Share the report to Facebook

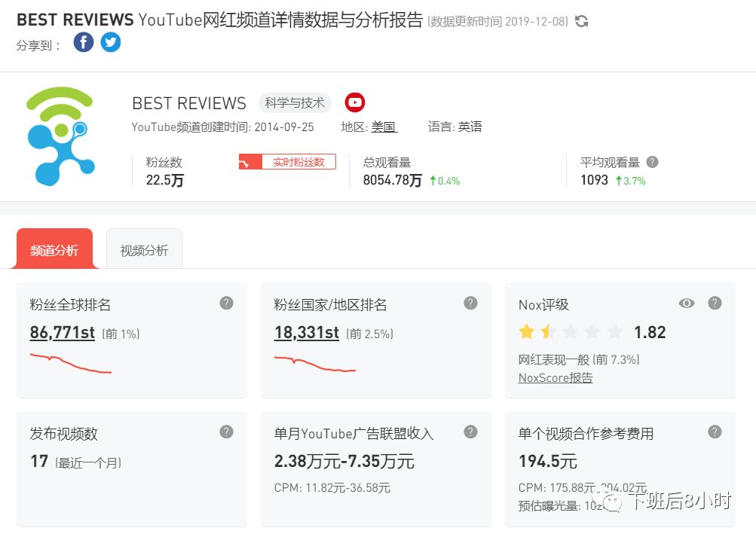(x=83, y=42)
